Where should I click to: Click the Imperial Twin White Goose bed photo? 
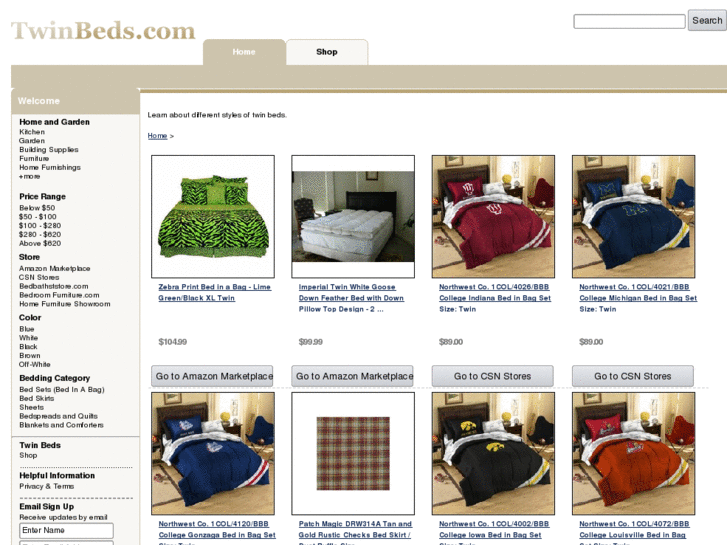353,217
